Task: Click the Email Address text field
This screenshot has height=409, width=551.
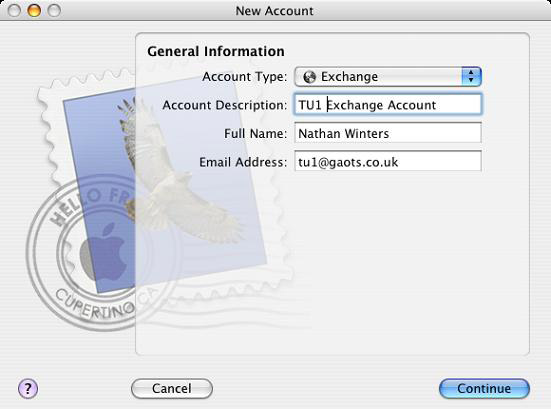Action: coord(388,161)
